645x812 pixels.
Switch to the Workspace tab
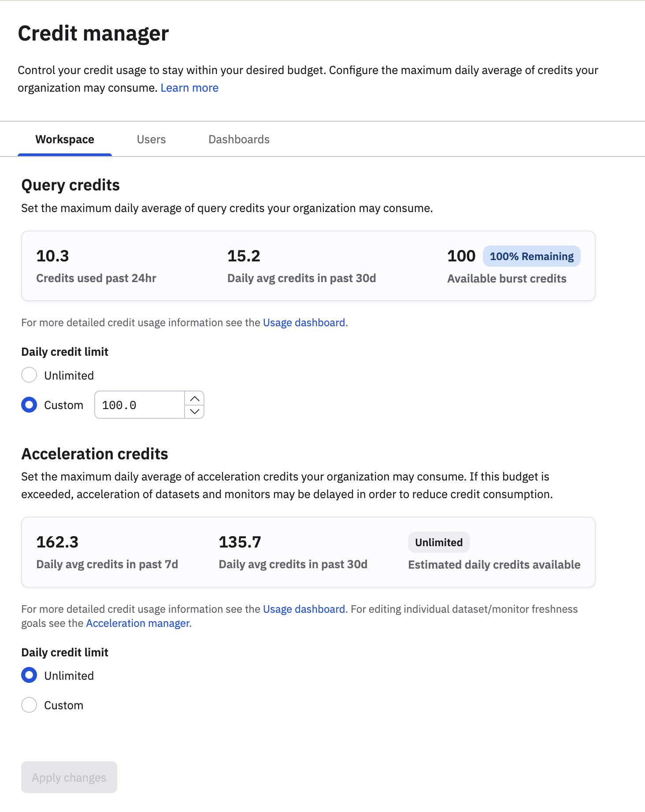(x=65, y=139)
